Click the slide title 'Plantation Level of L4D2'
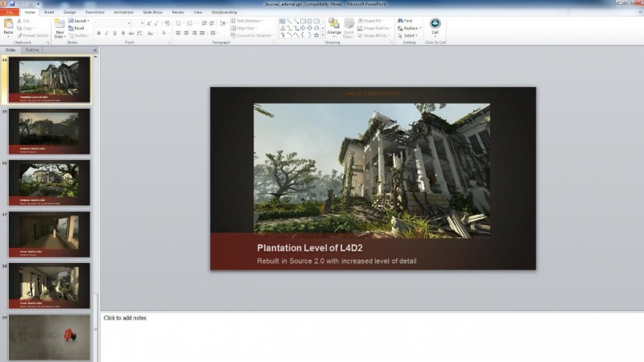The width and height of the screenshot is (644, 362). (310, 248)
